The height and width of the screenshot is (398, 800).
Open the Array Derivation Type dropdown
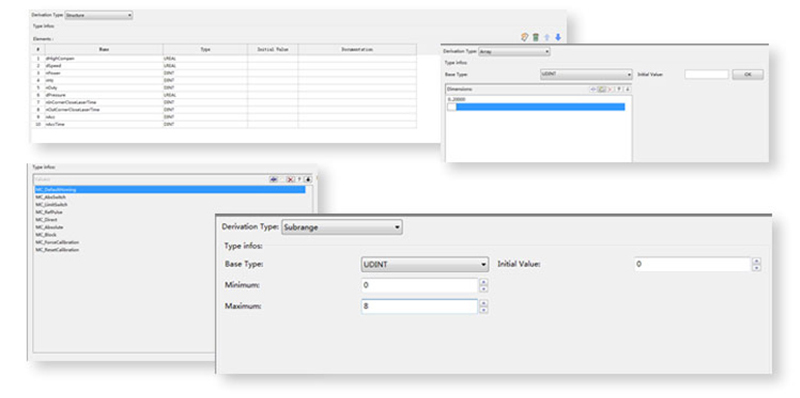coord(514,52)
